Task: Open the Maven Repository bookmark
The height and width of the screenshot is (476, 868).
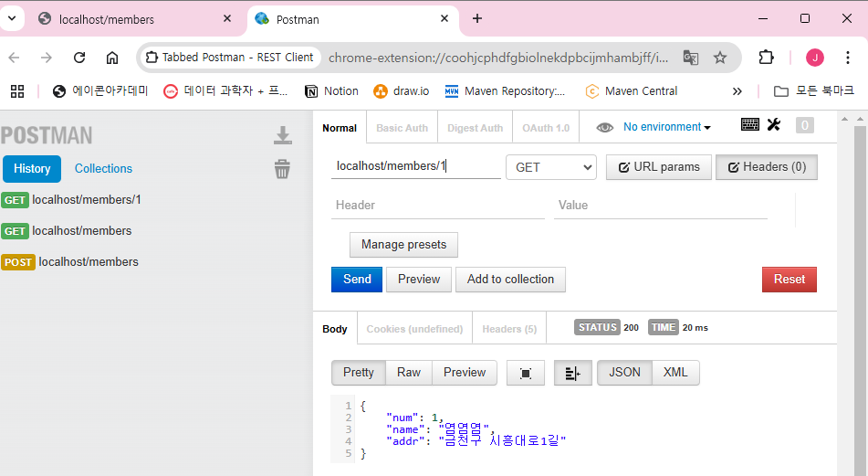Action: 505,90
